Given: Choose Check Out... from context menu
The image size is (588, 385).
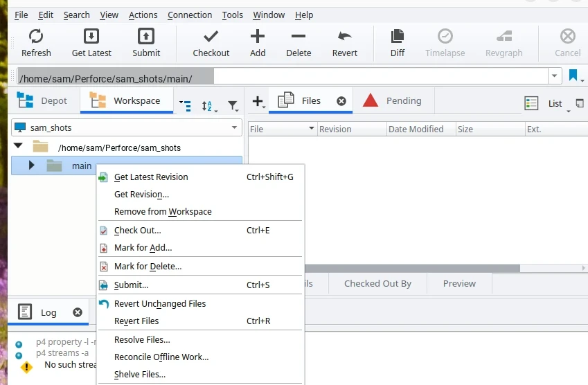Looking at the screenshot, I should (200, 230).
